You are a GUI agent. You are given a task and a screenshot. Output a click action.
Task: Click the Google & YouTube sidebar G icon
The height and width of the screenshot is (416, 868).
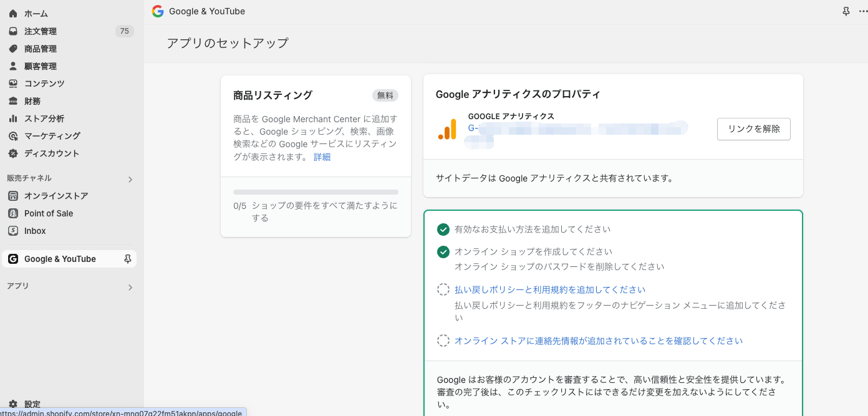(13, 259)
